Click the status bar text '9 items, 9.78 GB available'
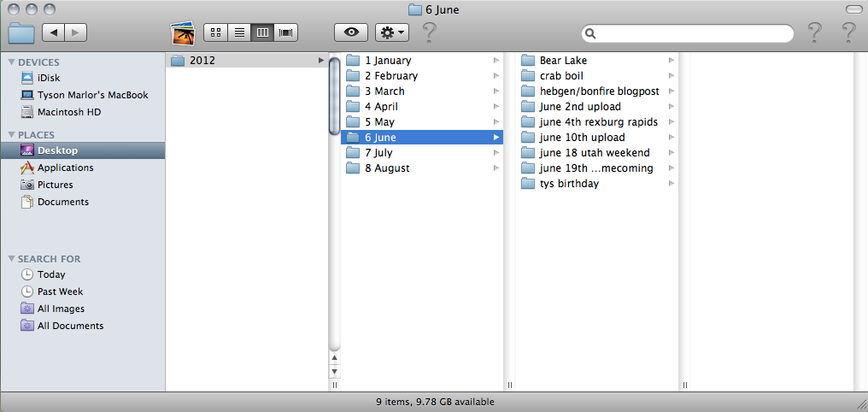This screenshot has width=868, height=412. [435, 402]
